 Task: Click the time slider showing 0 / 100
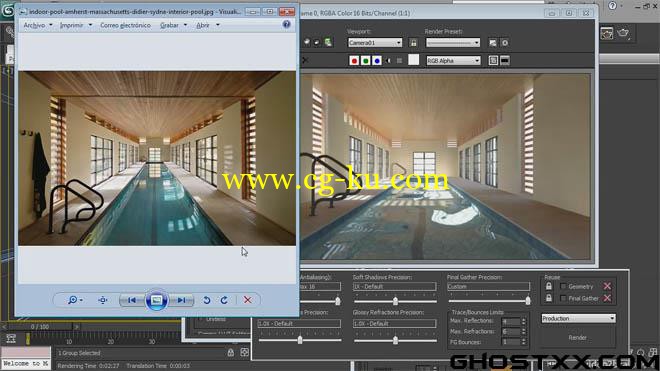[x=40, y=326]
